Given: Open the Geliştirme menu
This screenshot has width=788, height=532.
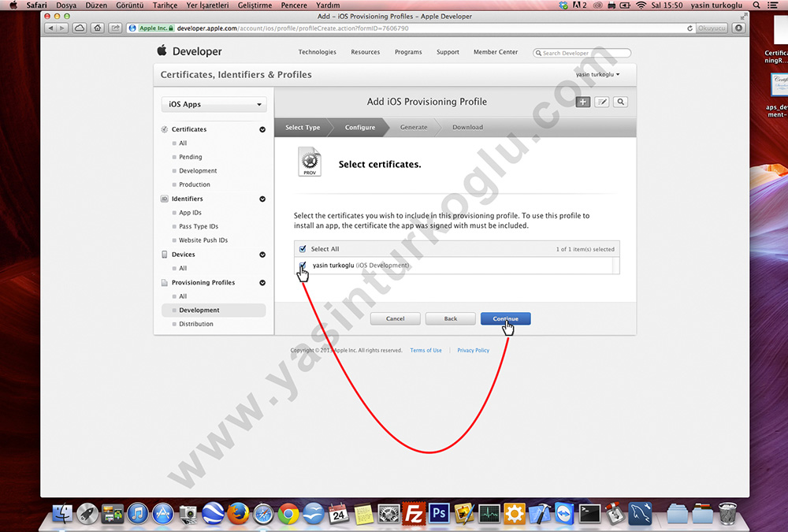Looking at the screenshot, I should pyautogui.click(x=255, y=5).
